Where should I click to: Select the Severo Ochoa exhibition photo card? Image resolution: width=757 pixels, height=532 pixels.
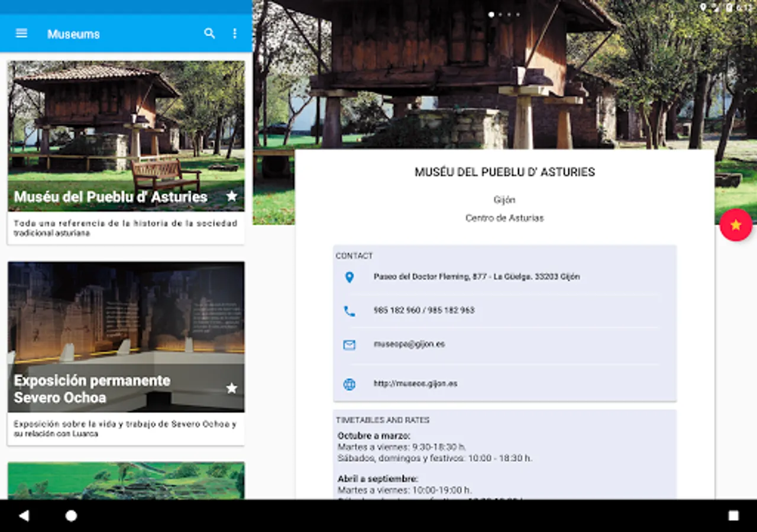pos(126,313)
